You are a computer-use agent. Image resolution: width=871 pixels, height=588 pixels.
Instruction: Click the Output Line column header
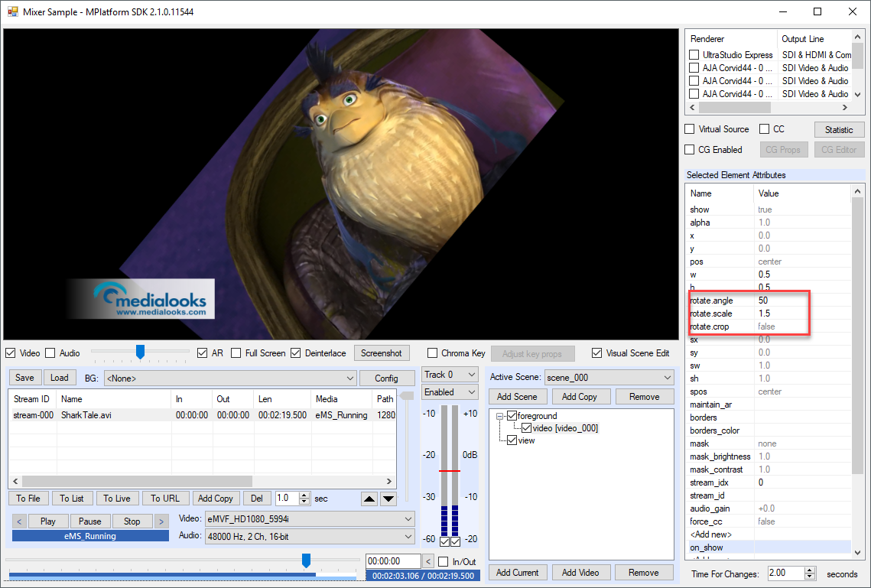click(814, 39)
